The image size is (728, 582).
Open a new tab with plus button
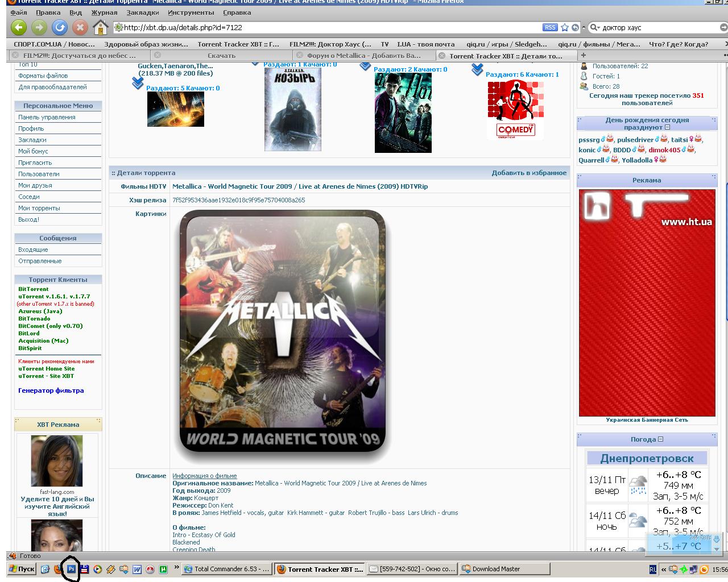click(x=583, y=55)
